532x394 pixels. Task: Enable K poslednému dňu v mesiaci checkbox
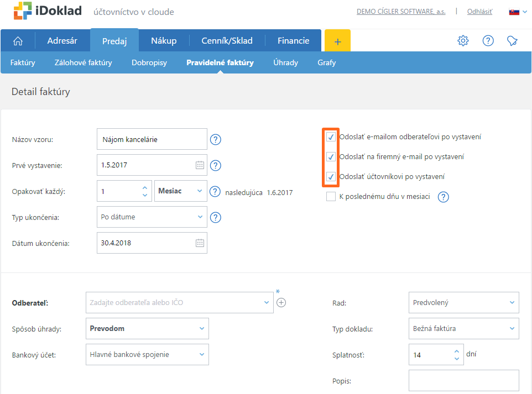point(331,197)
